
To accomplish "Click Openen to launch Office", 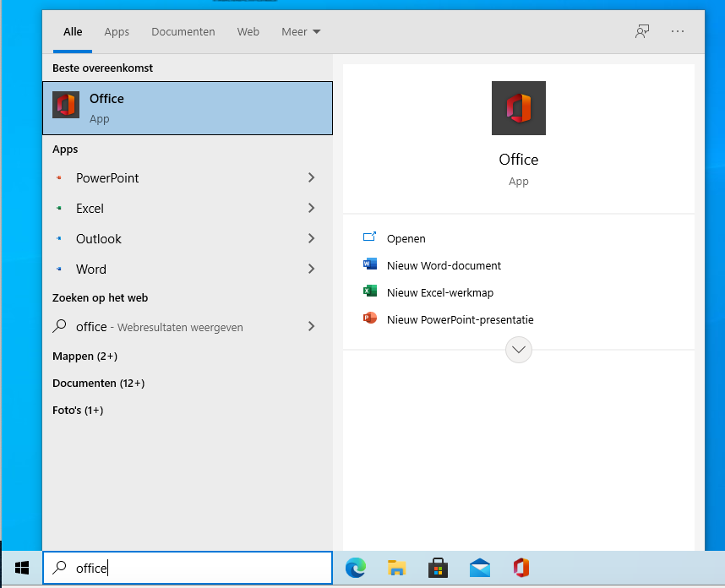I will pos(406,238).
